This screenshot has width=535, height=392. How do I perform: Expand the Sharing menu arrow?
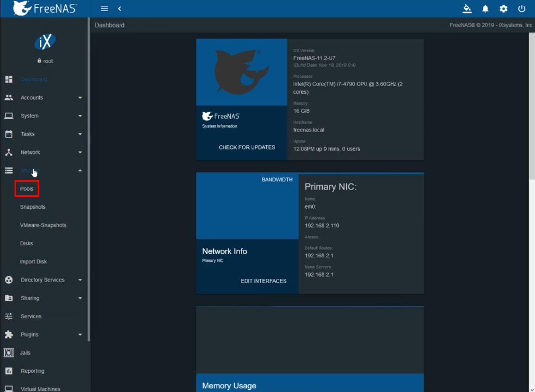[x=80, y=298]
